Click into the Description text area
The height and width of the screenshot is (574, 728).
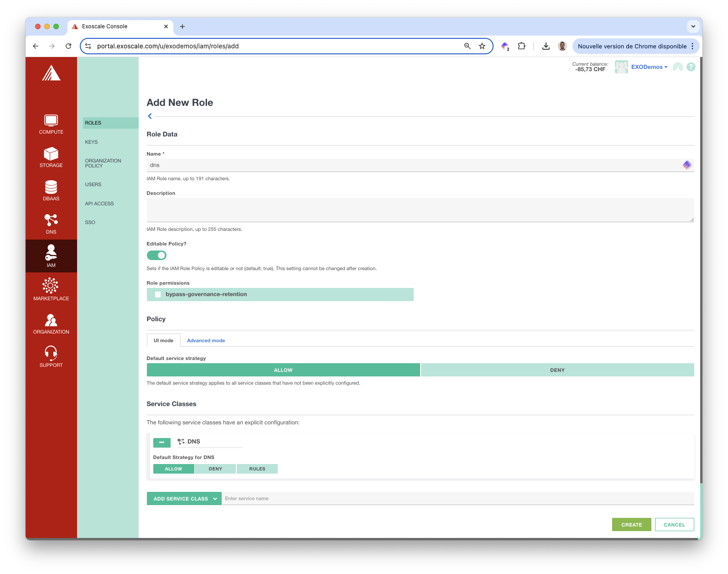coord(420,210)
